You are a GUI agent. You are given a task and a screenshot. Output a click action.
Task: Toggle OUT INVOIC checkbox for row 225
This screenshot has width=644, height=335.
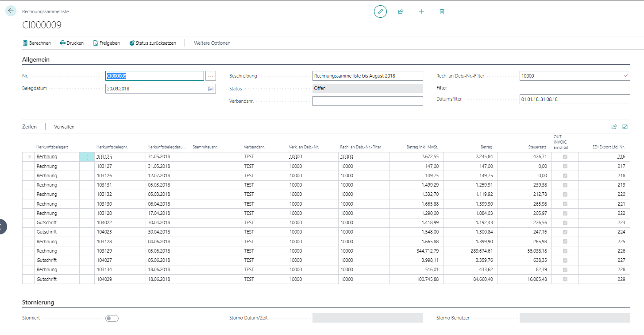coord(565,242)
